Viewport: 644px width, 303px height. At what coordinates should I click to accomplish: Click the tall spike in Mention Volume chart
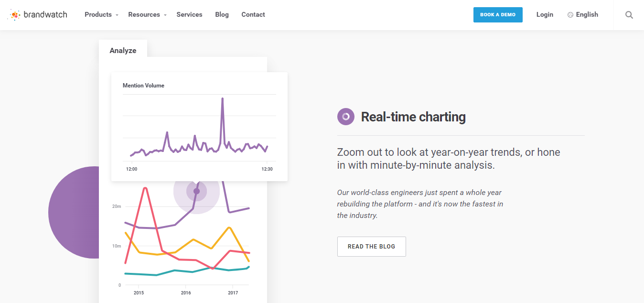[222, 100]
